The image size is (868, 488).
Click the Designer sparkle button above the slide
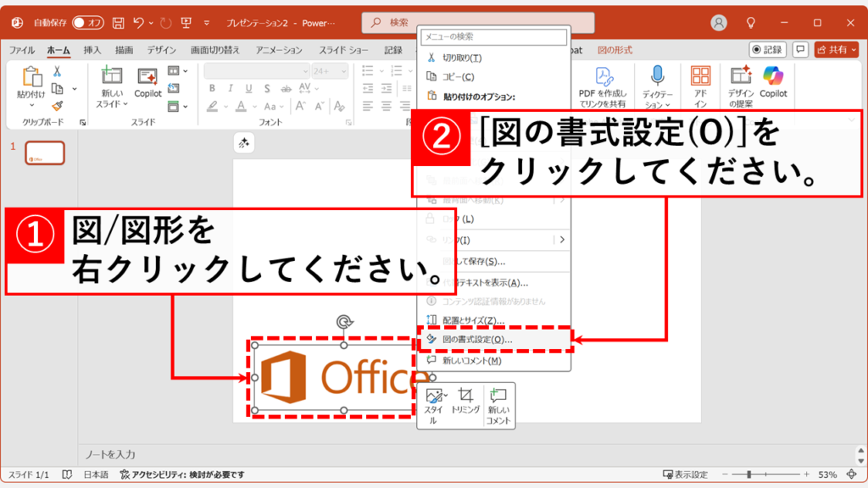pos(244,143)
